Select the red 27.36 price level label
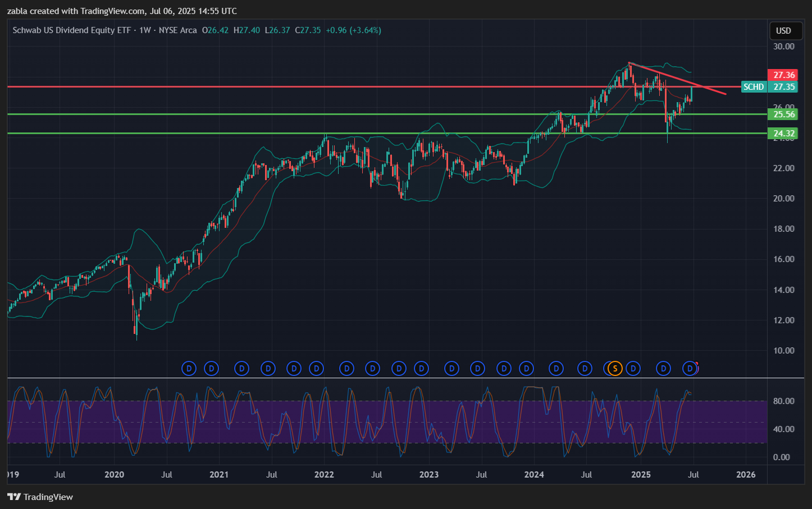 pyautogui.click(x=784, y=75)
